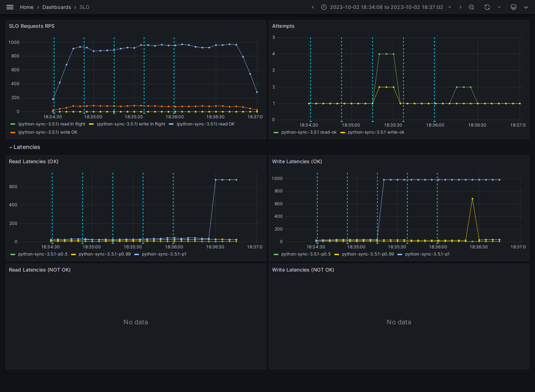Screen dimensions: 535x392
Task: Toggle read In flight series legend
Action: (x=52, y=124)
